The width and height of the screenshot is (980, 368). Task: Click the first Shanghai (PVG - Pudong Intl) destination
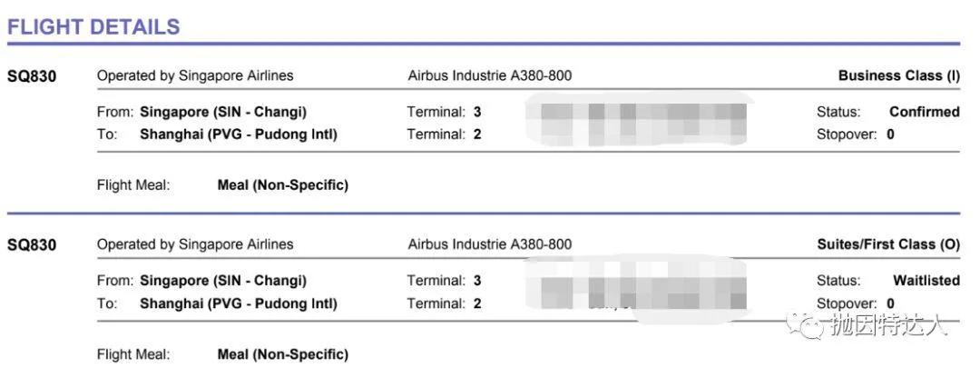click(238, 134)
